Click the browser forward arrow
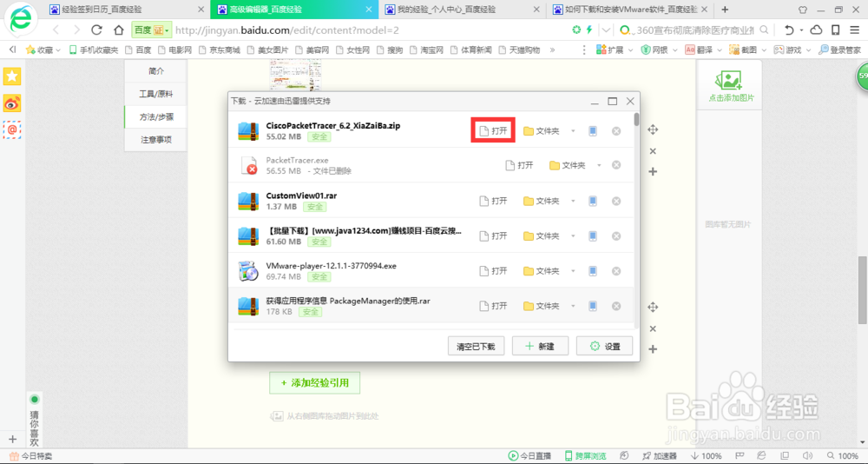Screen dimensions: 868x464 coord(76,30)
